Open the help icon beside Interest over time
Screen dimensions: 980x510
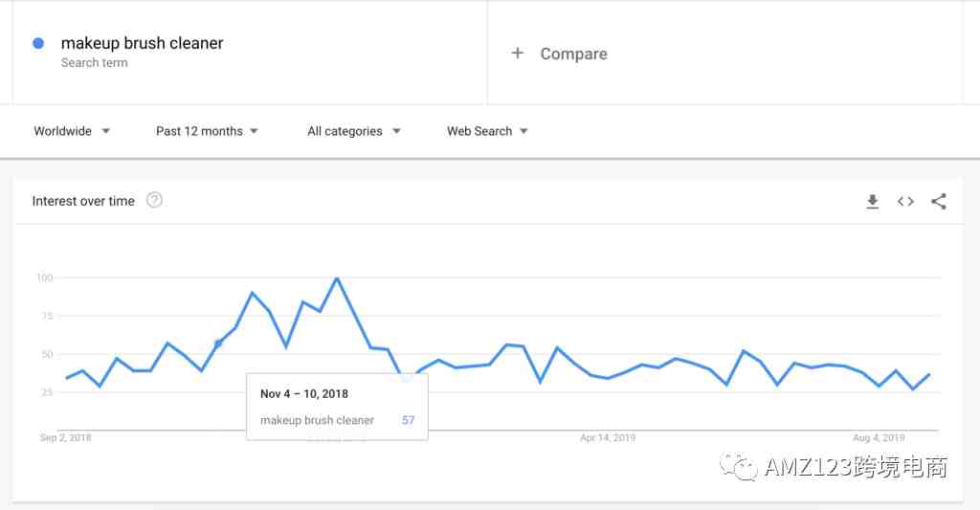click(x=154, y=200)
